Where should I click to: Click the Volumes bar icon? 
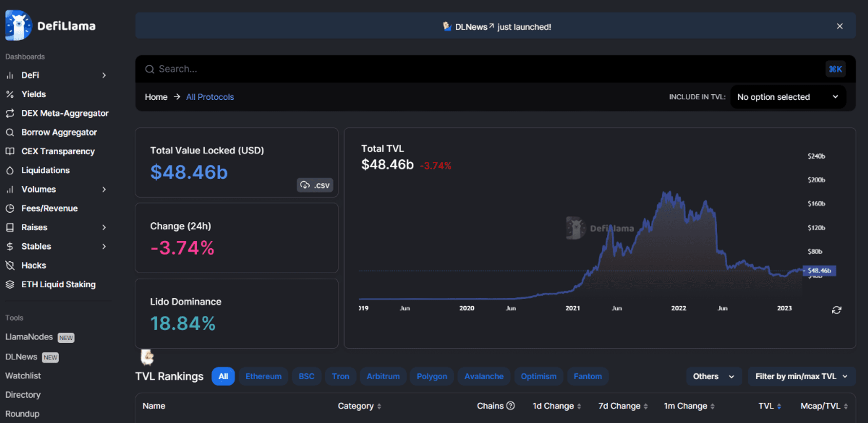[10, 189]
